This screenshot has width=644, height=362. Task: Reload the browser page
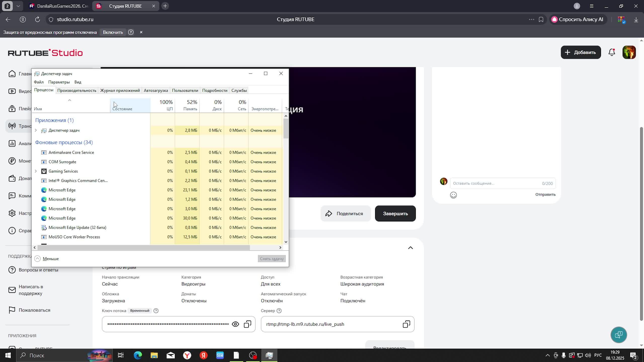point(37,19)
